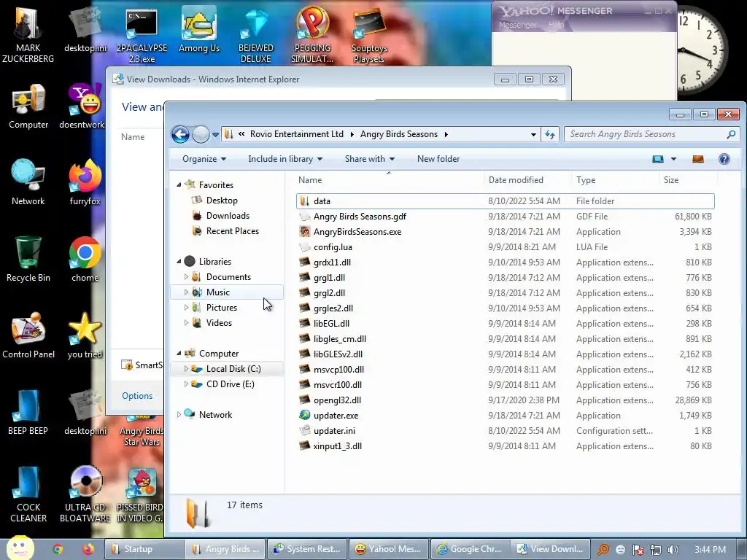Toggle the preview pane icon

pyautogui.click(x=698, y=159)
